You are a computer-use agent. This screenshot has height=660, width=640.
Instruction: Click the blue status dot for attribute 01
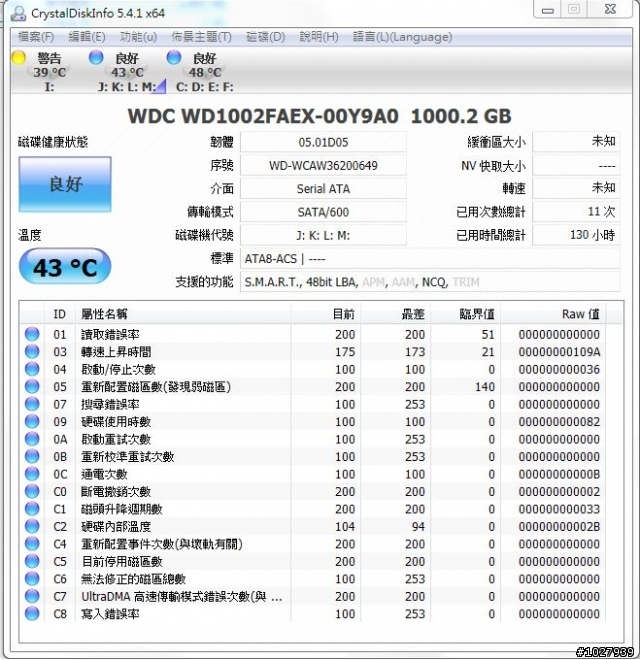point(32,334)
